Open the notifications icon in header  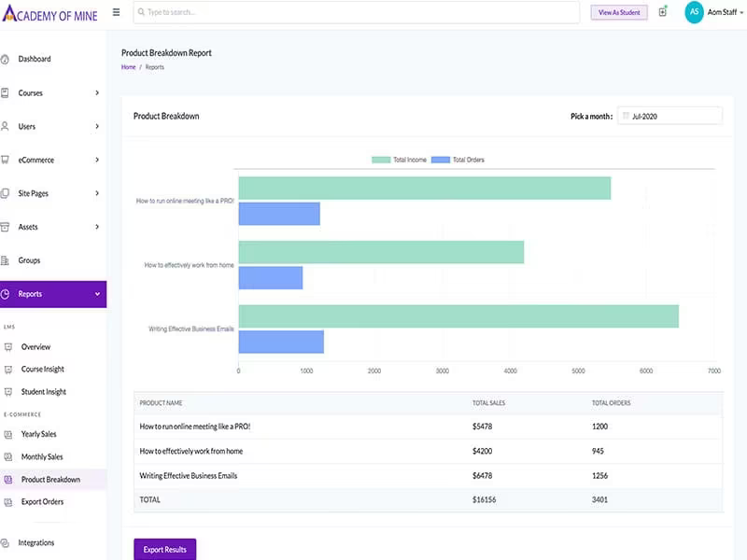(x=663, y=12)
